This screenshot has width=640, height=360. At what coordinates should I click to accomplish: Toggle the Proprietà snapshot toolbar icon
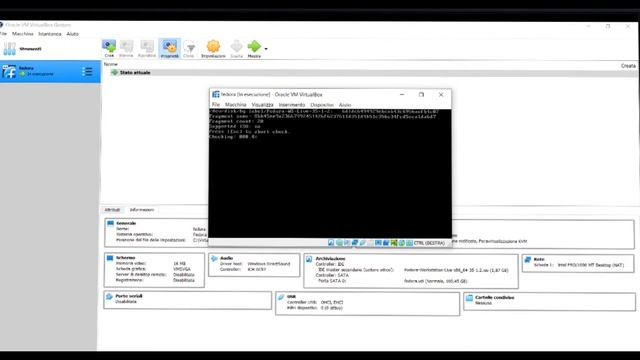coord(169,48)
